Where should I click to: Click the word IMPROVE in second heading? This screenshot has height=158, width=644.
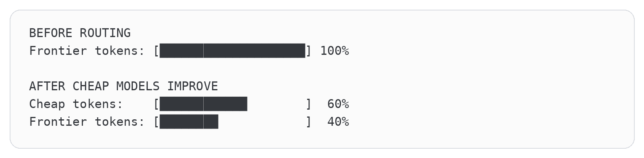[193, 86]
